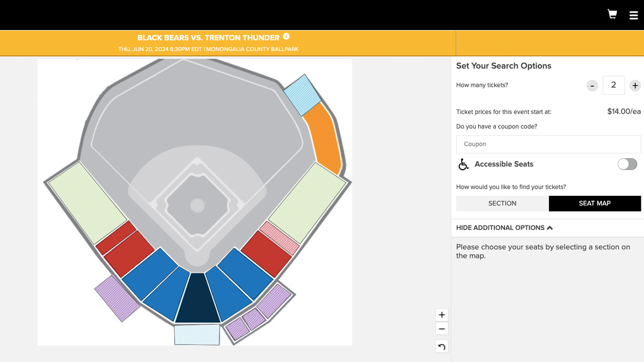
Task: Open the shopping cart
Action: point(612,14)
